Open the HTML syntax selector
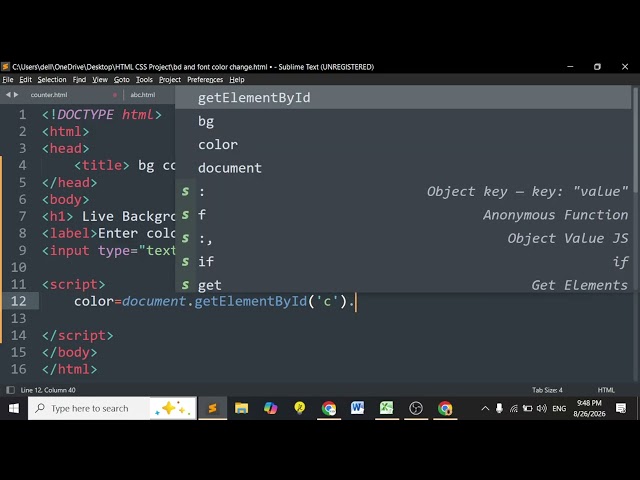 (x=606, y=390)
